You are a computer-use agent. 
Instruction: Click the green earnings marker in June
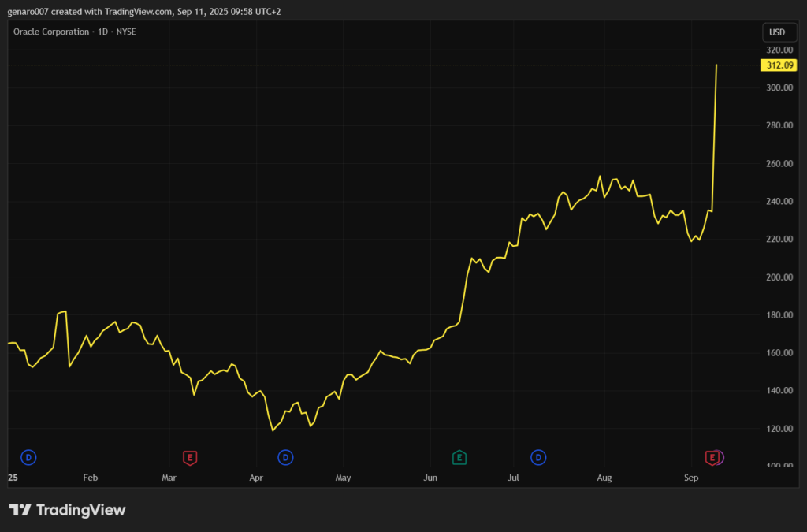pyautogui.click(x=459, y=457)
